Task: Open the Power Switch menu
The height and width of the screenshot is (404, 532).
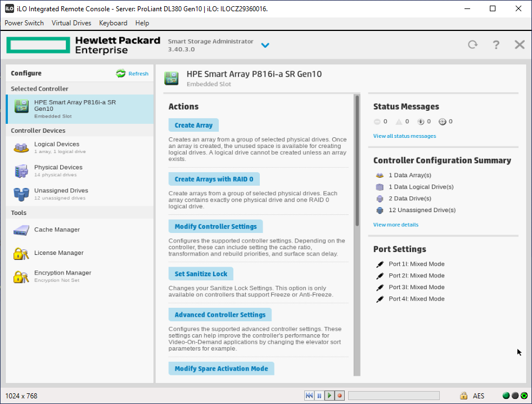Action: 24,23
